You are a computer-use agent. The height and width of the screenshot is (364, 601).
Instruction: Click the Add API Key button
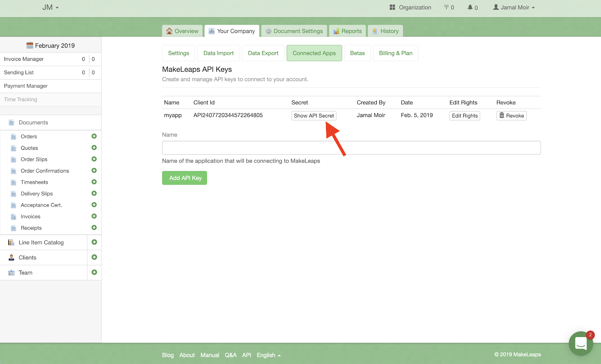click(184, 178)
